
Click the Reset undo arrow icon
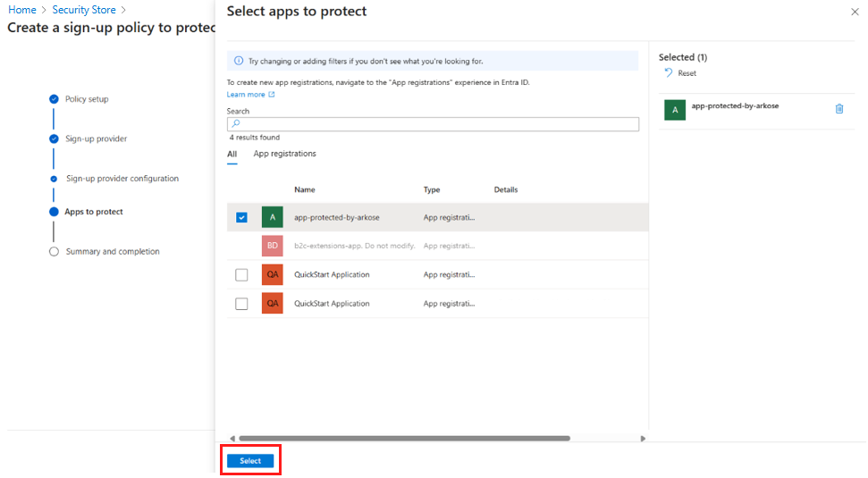668,72
